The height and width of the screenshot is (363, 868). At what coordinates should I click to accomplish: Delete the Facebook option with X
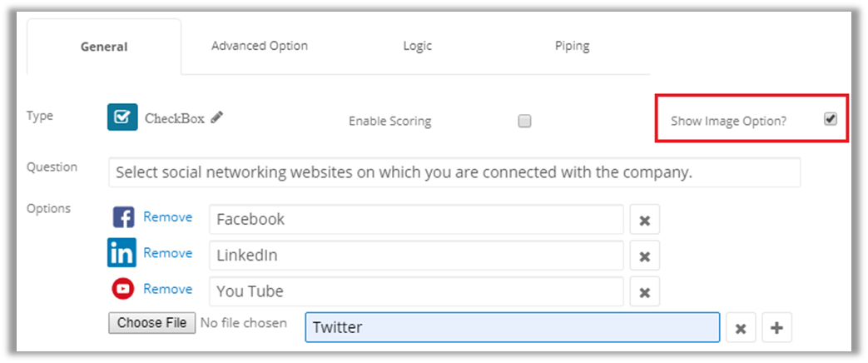click(644, 220)
